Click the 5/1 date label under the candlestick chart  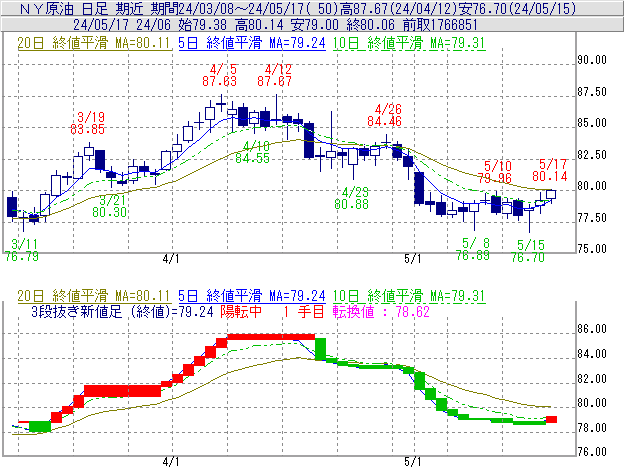pyautogui.click(x=412, y=259)
